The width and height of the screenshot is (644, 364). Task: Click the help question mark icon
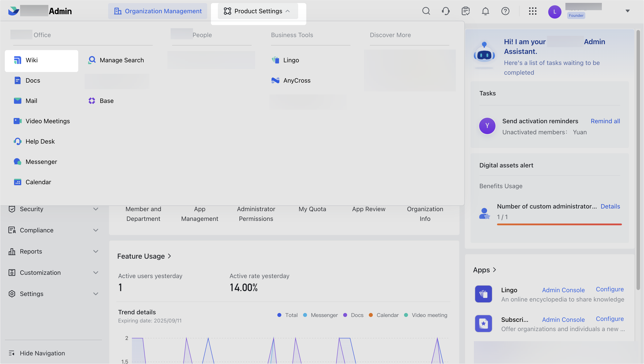pos(505,11)
